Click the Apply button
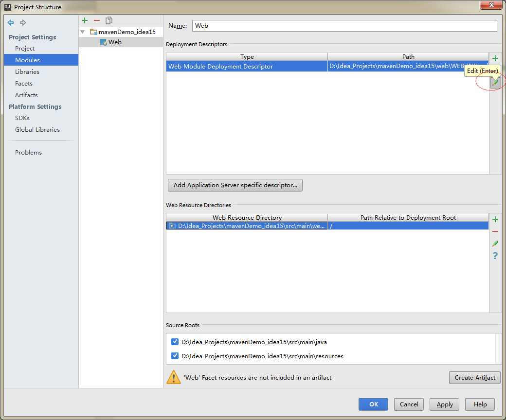The height and width of the screenshot is (420, 506). [444, 404]
